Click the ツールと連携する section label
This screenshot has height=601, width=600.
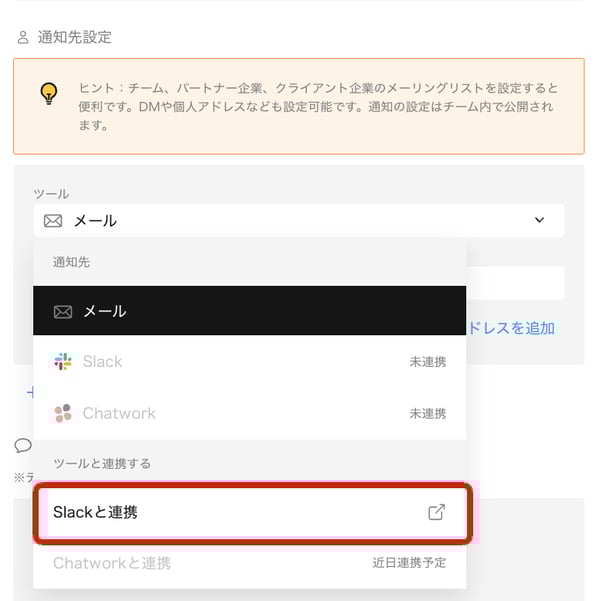click(102, 463)
